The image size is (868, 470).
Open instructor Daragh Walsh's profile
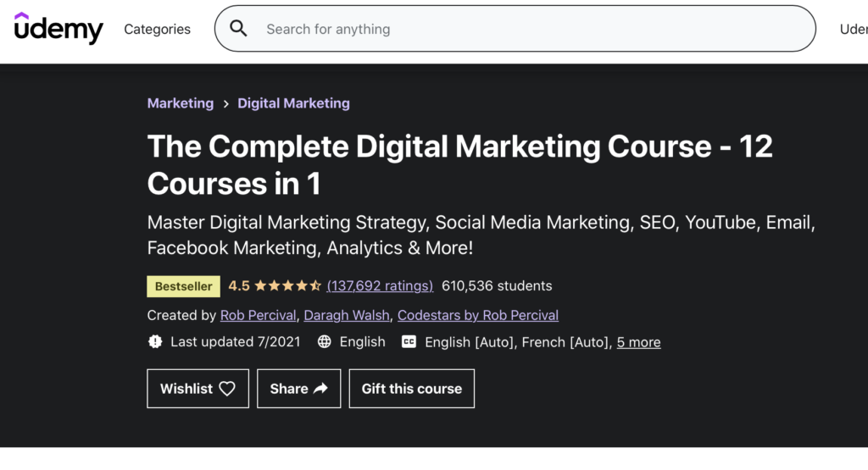pyautogui.click(x=347, y=315)
